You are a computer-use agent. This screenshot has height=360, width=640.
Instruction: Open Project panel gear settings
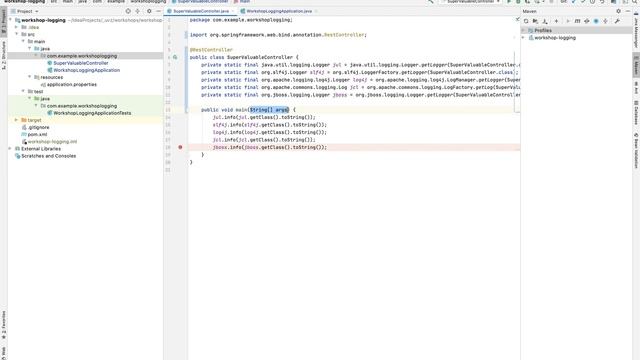149,11
